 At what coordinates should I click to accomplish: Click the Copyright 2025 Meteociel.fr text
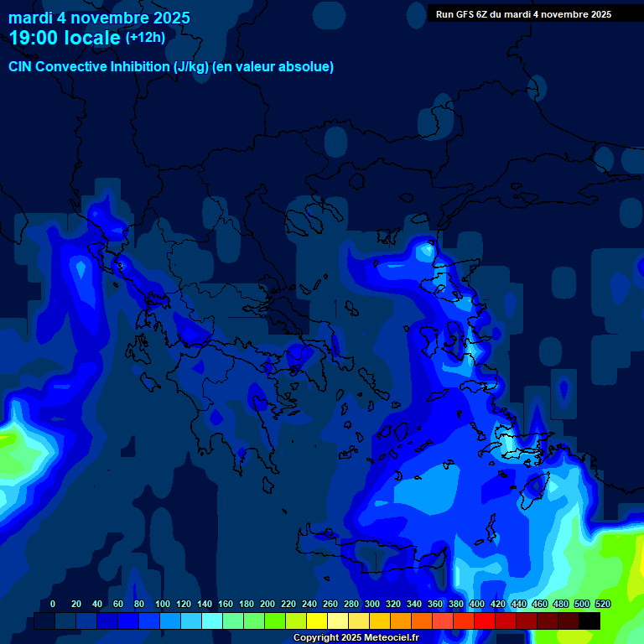point(356,638)
